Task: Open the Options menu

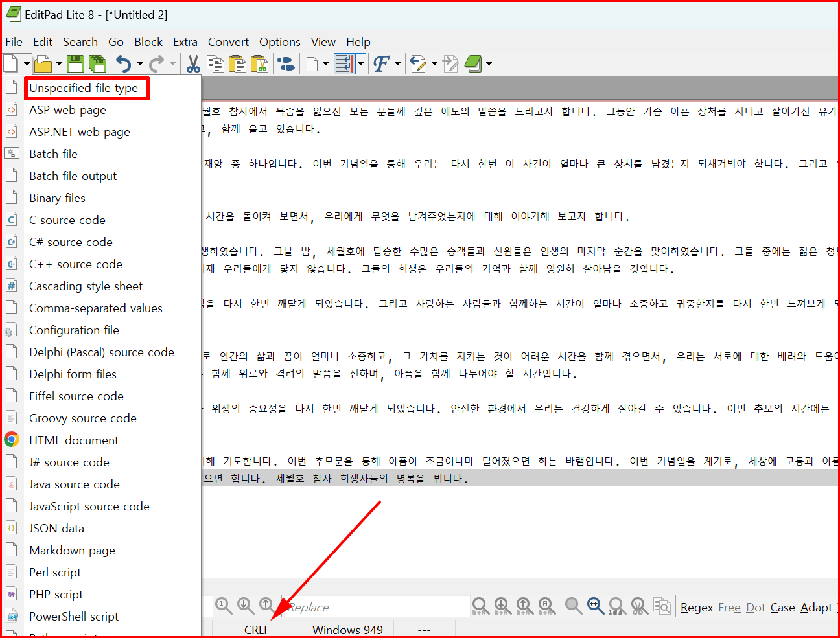Action: coord(280,42)
